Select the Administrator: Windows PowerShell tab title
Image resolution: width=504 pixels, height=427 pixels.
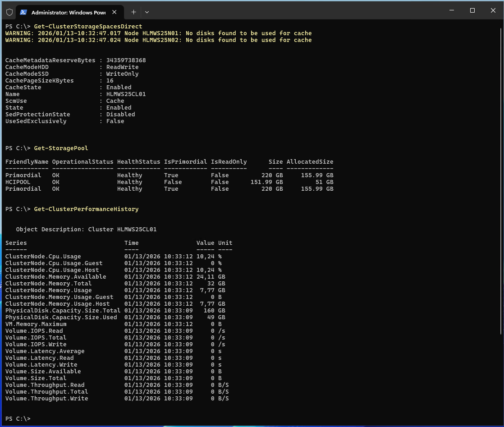(x=68, y=12)
